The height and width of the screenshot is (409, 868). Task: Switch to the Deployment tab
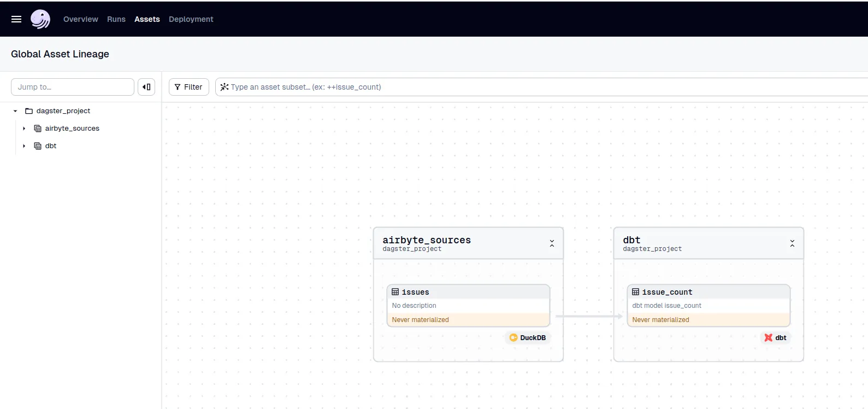tap(191, 19)
